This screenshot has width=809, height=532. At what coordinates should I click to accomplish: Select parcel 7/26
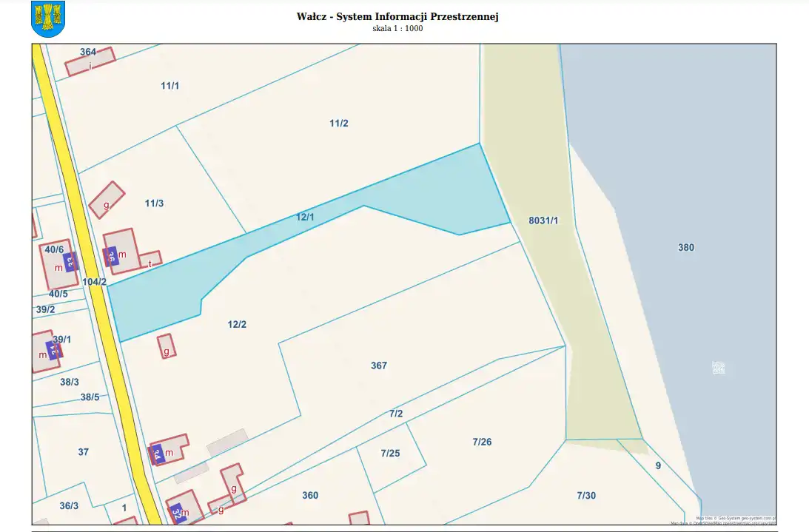point(482,442)
